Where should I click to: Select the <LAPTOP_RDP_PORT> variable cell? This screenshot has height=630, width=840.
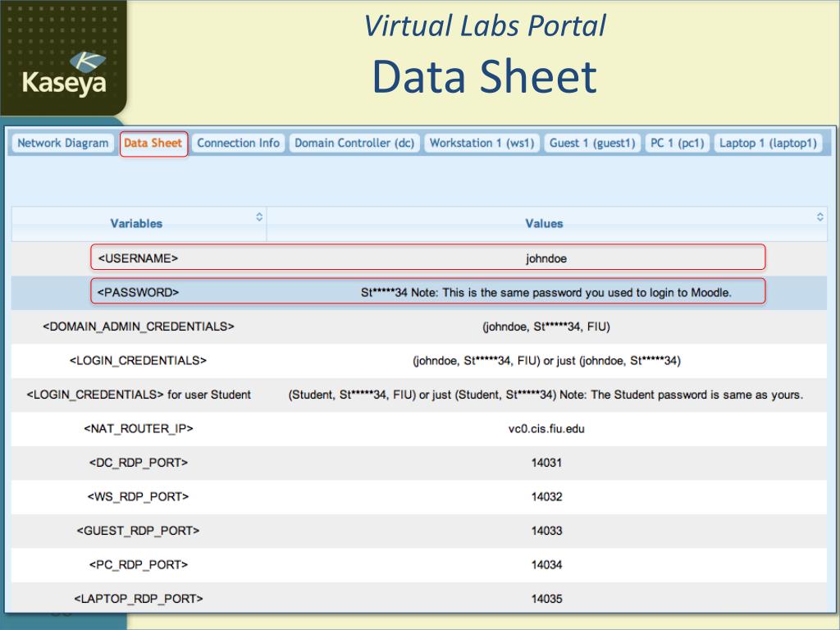pos(138,598)
